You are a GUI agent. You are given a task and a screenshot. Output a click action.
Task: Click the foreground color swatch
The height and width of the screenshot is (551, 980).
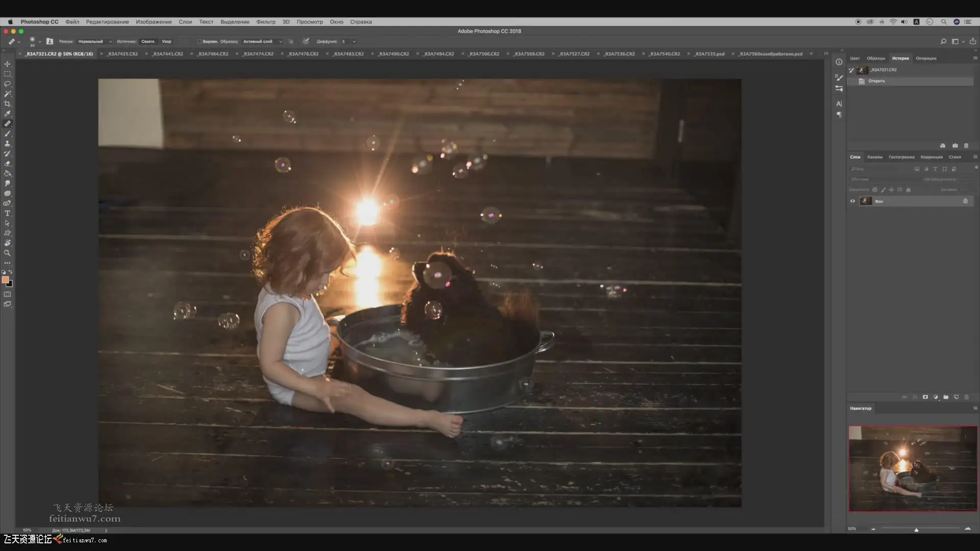(5, 280)
